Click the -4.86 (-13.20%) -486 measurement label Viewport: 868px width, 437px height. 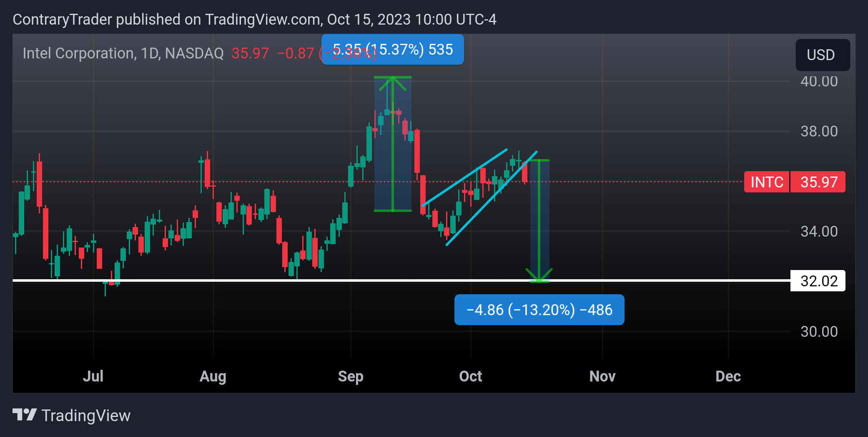(x=539, y=310)
